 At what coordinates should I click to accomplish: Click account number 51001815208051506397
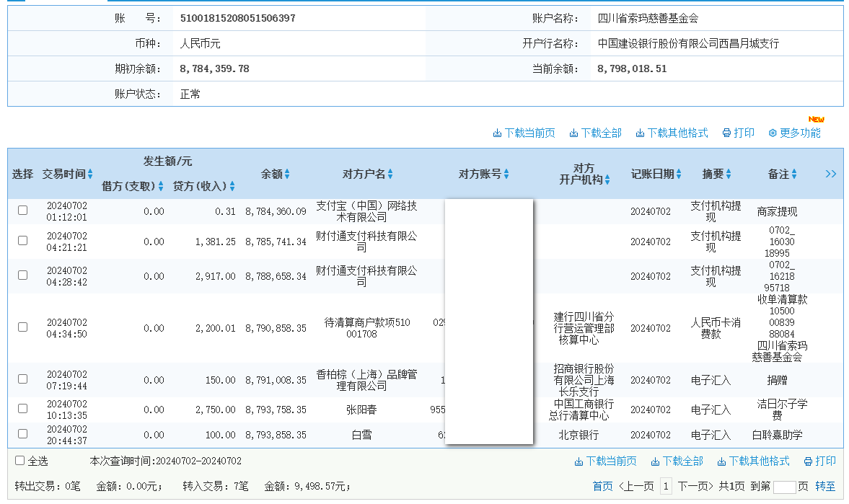(238, 19)
